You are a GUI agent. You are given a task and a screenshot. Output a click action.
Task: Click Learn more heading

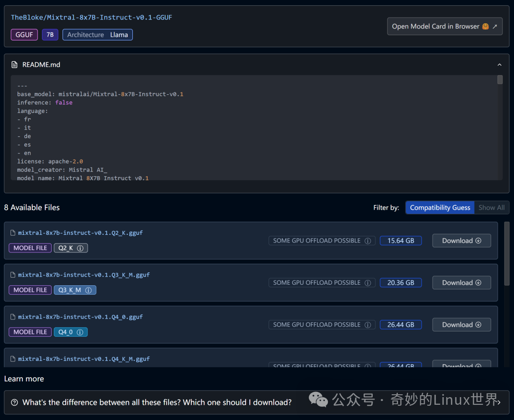pyautogui.click(x=24, y=379)
